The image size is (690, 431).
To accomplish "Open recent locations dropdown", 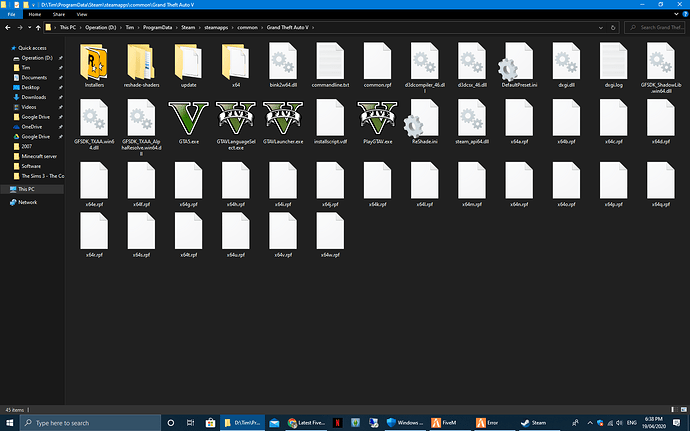I will pyautogui.click(x=29, y=27).
